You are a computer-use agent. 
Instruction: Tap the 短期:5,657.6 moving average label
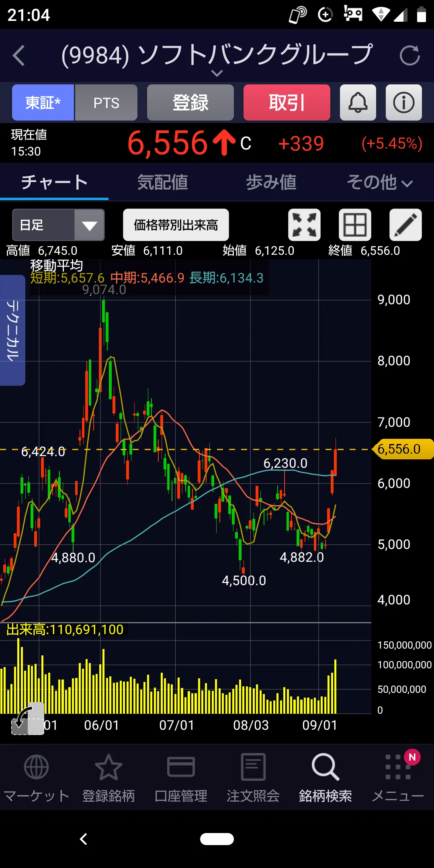(67, 278)
